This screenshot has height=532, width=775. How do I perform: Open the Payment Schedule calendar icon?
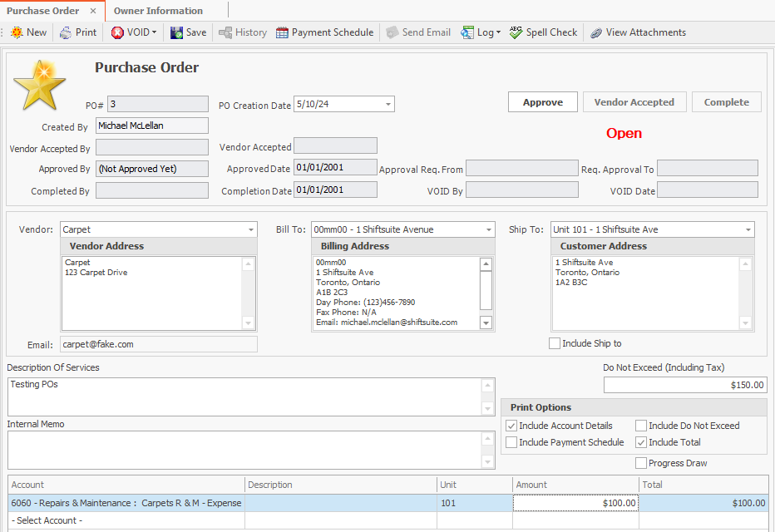tap(283, 32)
